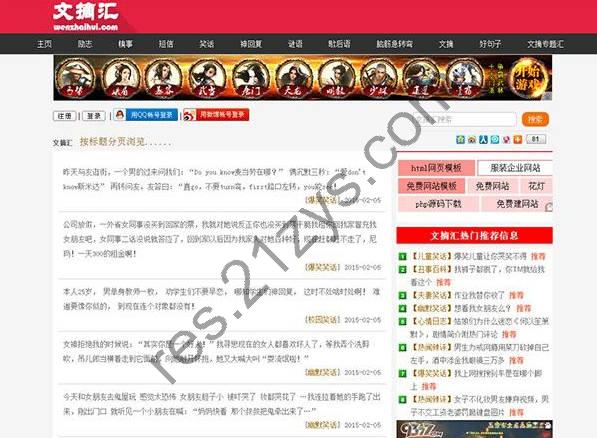The image size is (597, 438).
Task: Select the 慕容 character avatar in banner
Action: (163, 78)
